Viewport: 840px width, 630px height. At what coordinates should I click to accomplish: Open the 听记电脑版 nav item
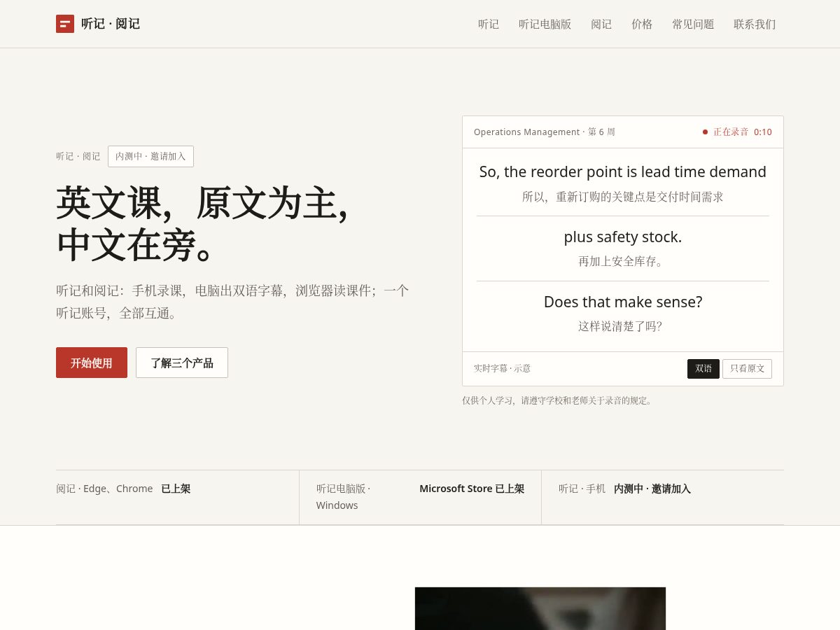point(545,24)
